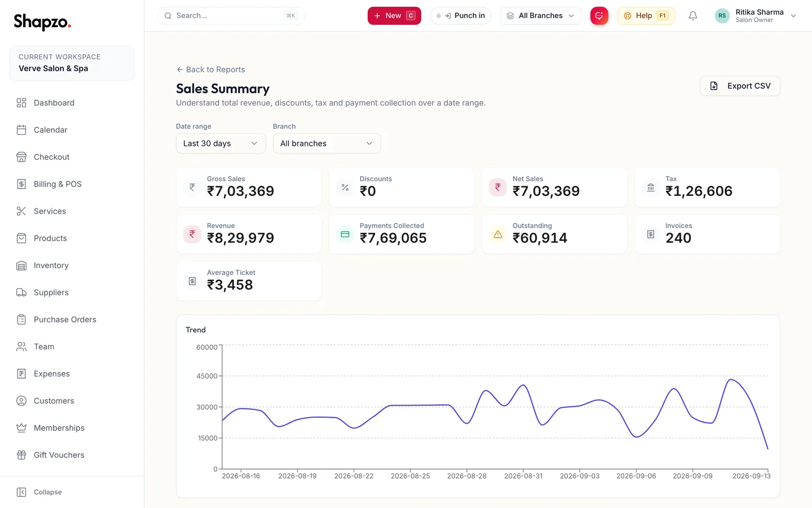Click Punch in button
Image resolution: width=812 pixels, height=508 pixels.
point(461,16)
